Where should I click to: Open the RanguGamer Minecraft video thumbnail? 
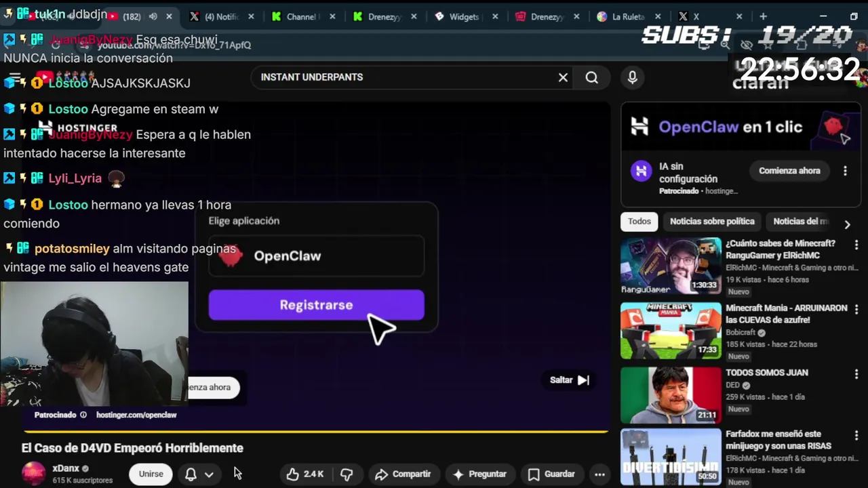[x=671, y=265]
